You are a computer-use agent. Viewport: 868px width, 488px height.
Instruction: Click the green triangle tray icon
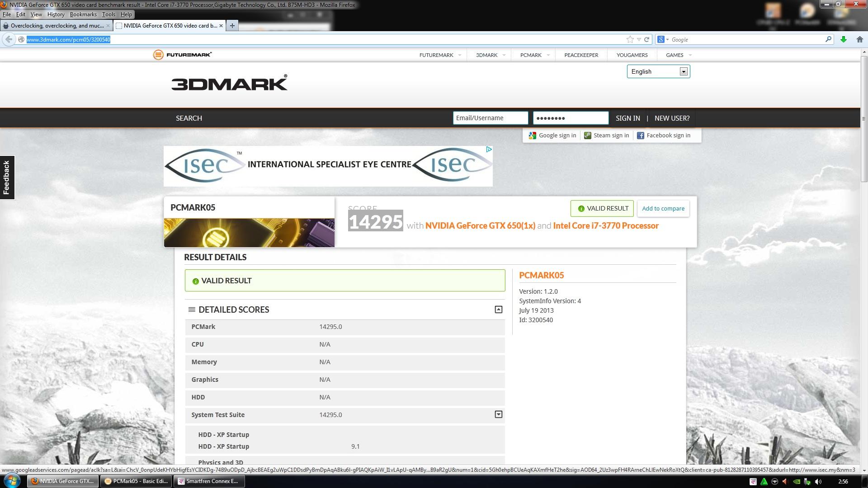(764, 482)
